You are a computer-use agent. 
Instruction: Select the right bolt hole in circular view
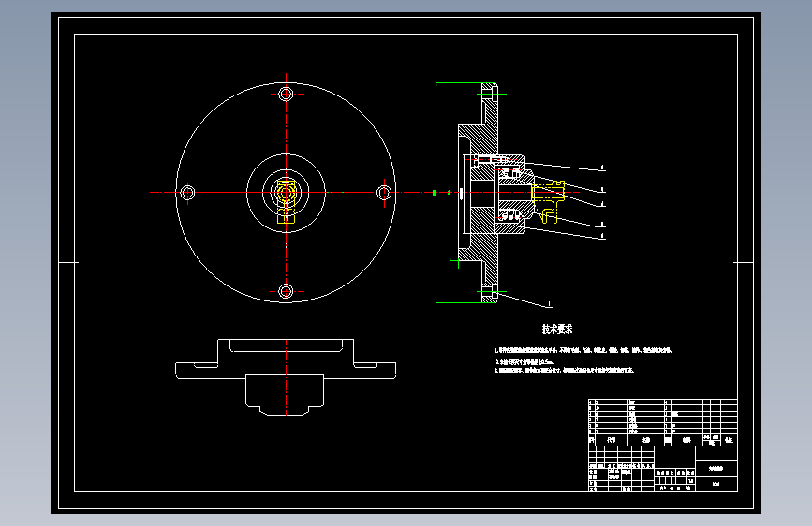click(384, 193)
